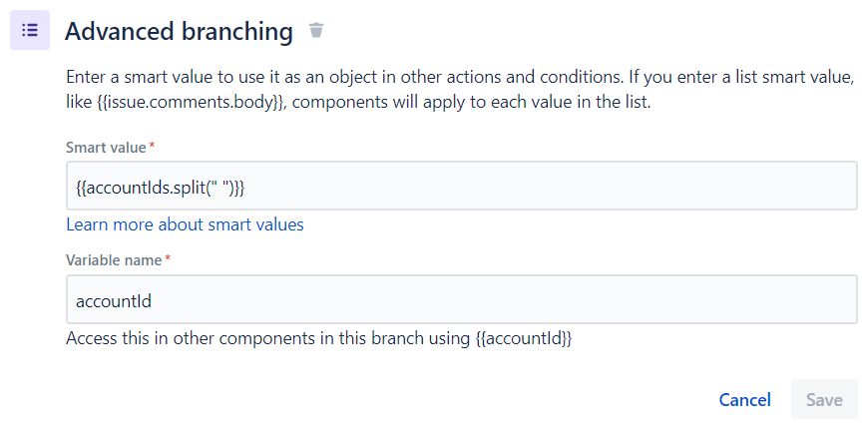The image size is (868, 429).
Task: Focus the Variable name input field
Action: 461,299
